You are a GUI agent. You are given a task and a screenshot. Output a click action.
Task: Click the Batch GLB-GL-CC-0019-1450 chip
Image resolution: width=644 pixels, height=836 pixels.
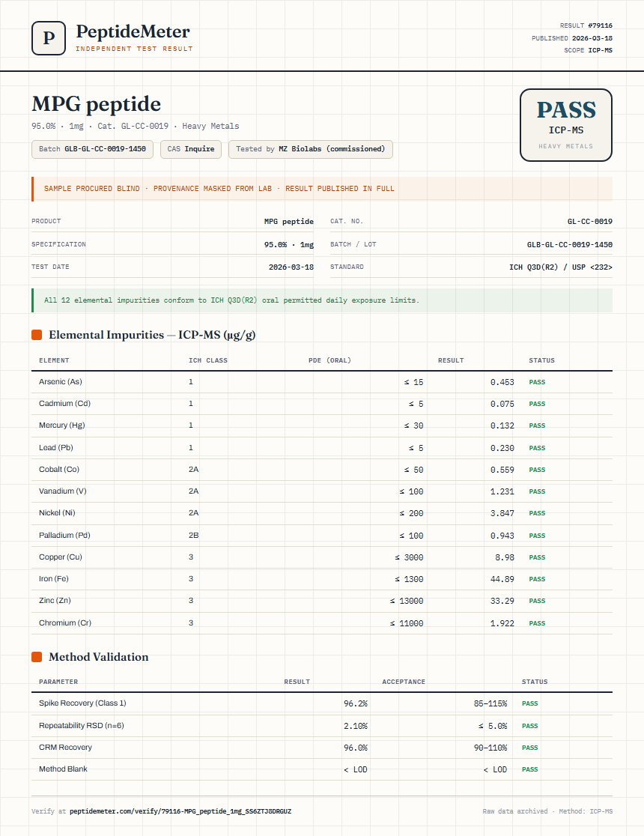tap(92, 149)
